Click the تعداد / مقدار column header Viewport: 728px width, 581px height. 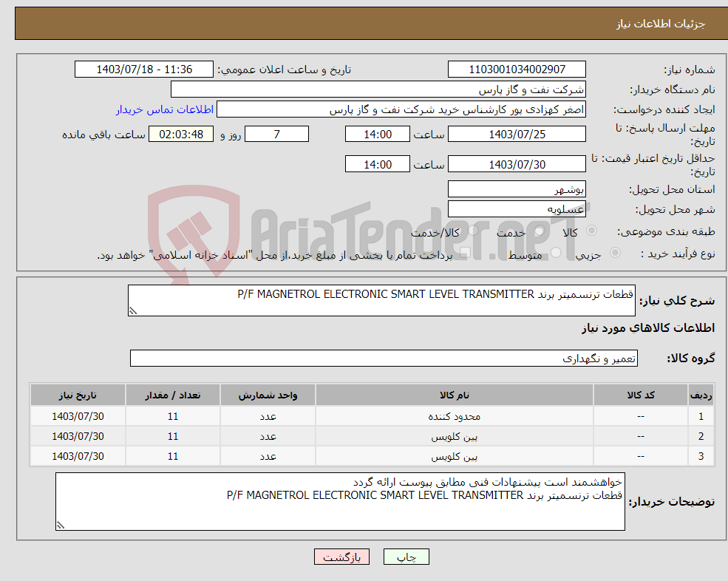[x=173, y=395]
